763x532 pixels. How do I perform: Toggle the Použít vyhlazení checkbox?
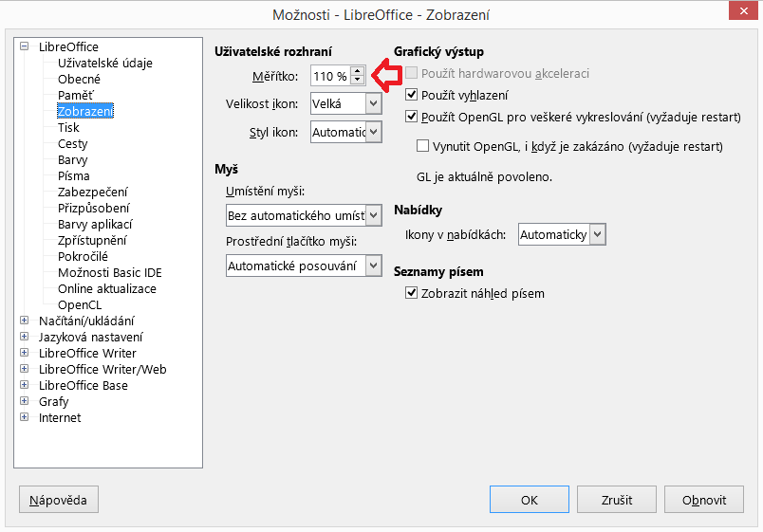[412, 95]
